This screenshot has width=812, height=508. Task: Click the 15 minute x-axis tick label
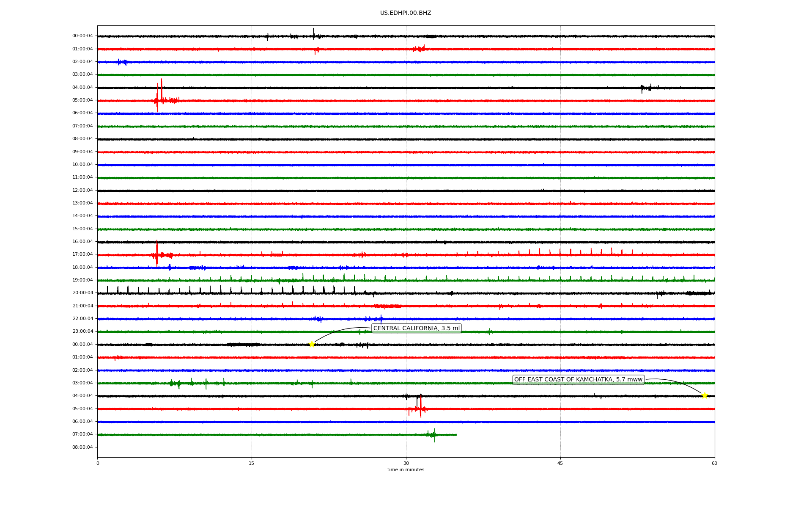point(252,463)
